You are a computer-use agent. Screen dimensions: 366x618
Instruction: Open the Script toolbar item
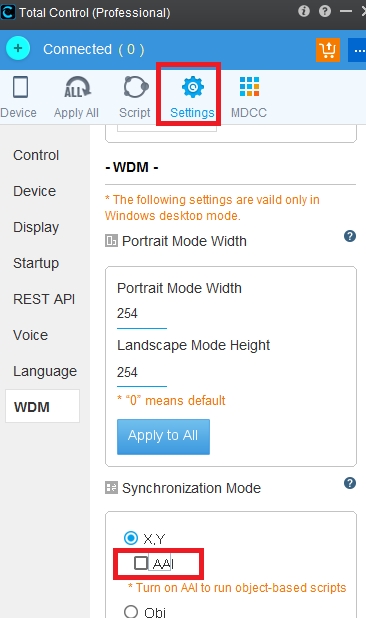tap(135, 97)
